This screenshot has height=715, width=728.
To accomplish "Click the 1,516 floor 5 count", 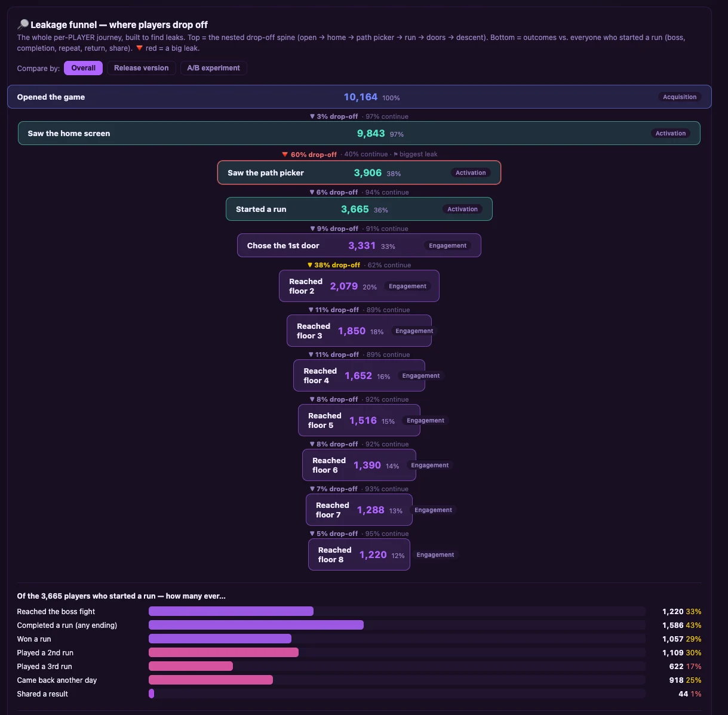I will [x=363, y=420].
